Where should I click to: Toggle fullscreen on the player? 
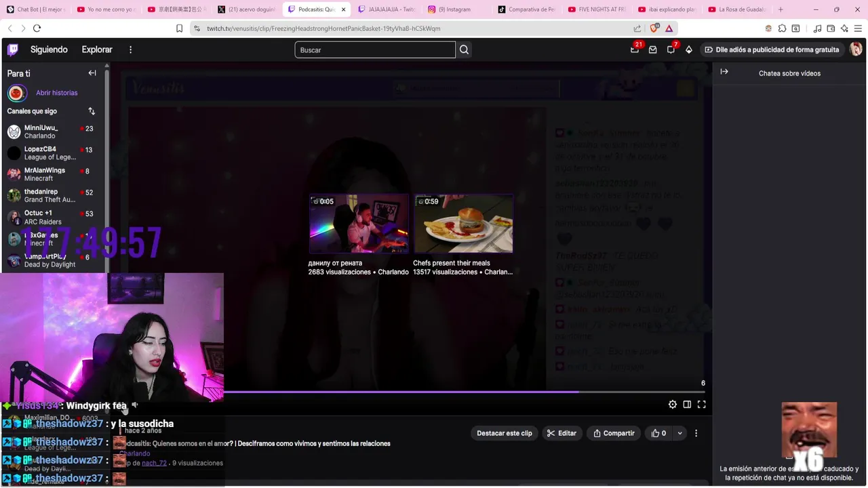click(x=702, y=405)
